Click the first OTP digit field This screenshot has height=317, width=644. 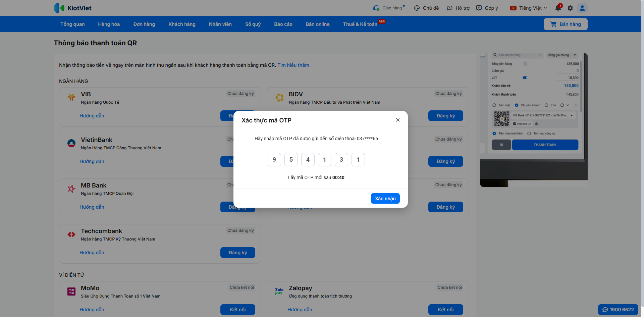point(274,160)
